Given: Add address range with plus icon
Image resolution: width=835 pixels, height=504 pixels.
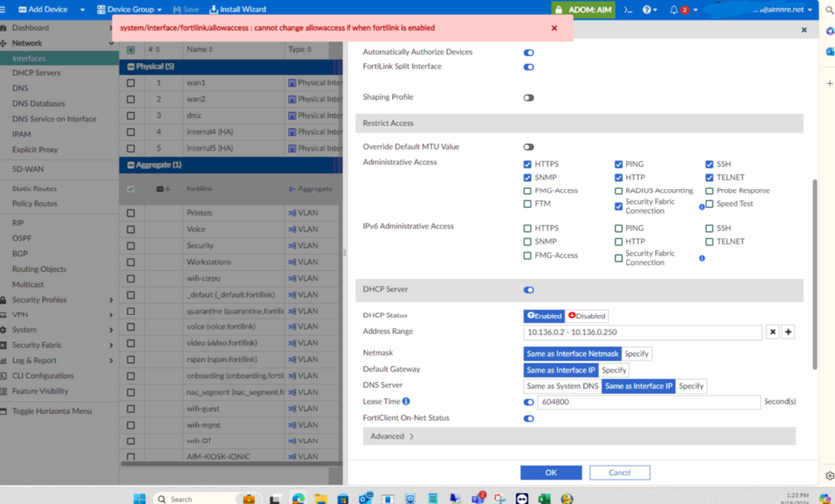Looking at the screenshot, I should 788,332.
